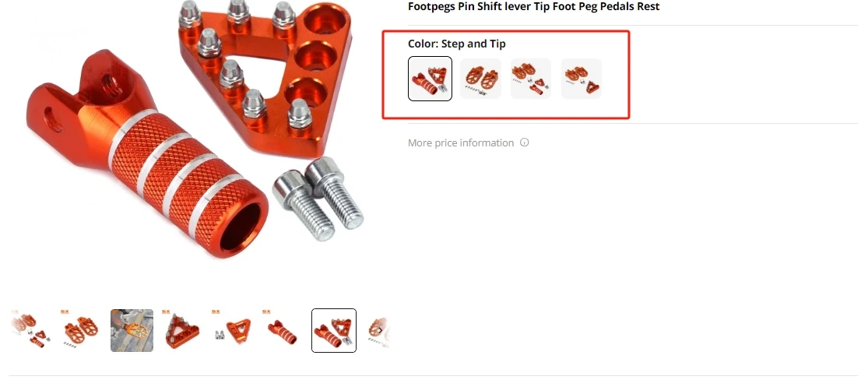Viewport: 868px width, 387px height.
Task: Open thumbnail of brake tip with bolts
Action: 233,330
